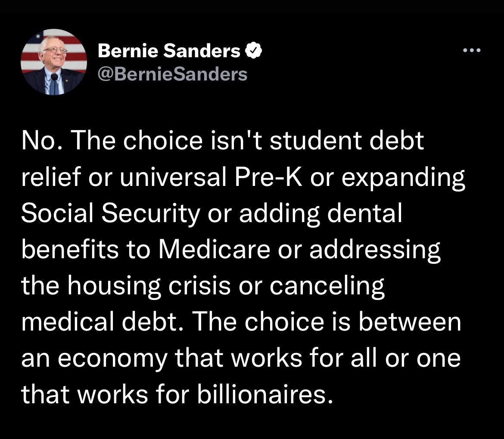This screenshot has height=439, width=504.
Task: Click the ellipsis in the top-right corner
Action: [x=472, y=49]
